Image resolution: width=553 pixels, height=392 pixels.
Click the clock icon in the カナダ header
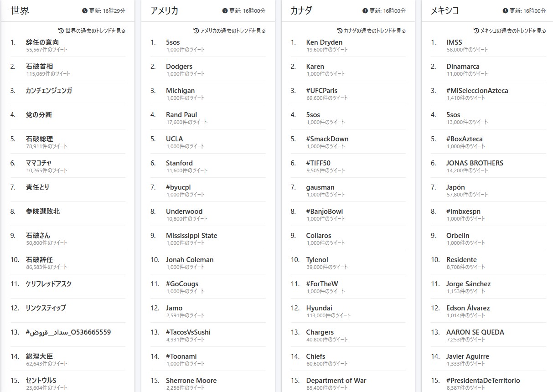[365, 10]
